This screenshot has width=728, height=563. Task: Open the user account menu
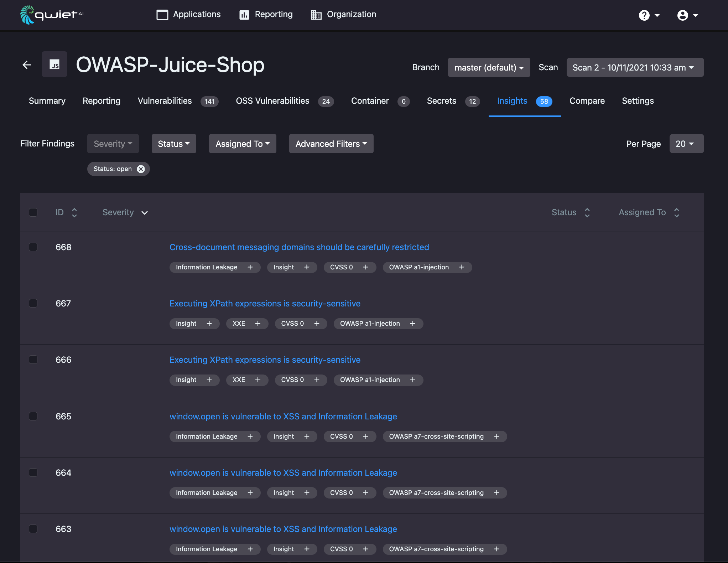(687, 15)
